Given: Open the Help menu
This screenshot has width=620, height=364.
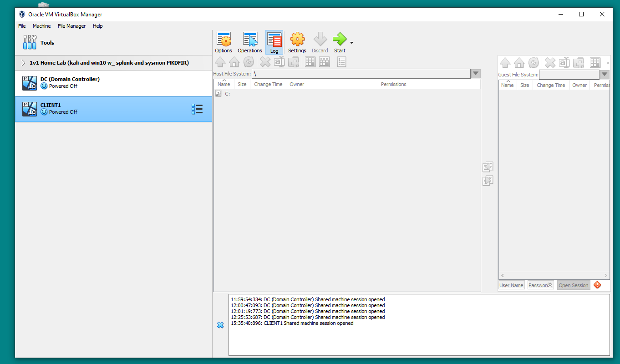Looking at the screenshot, I should pos(97,26).
